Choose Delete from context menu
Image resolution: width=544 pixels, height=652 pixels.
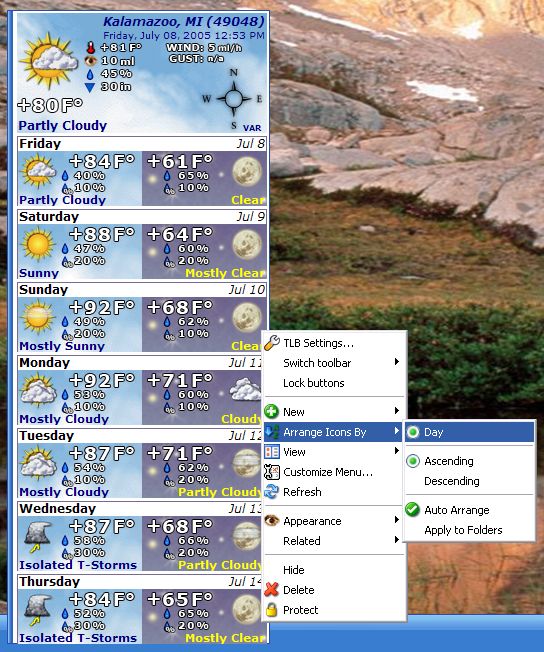pyautogui.click(x=334, y=590)
